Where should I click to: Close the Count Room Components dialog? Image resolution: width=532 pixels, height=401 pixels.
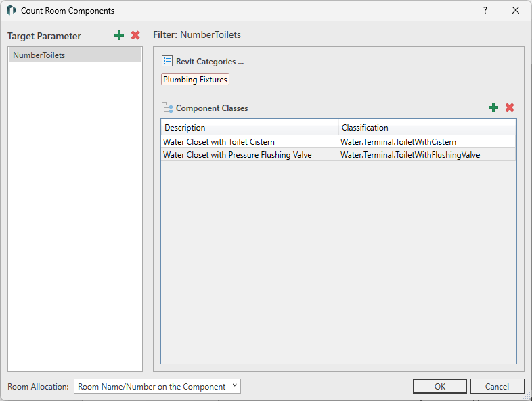pos(516,11)
